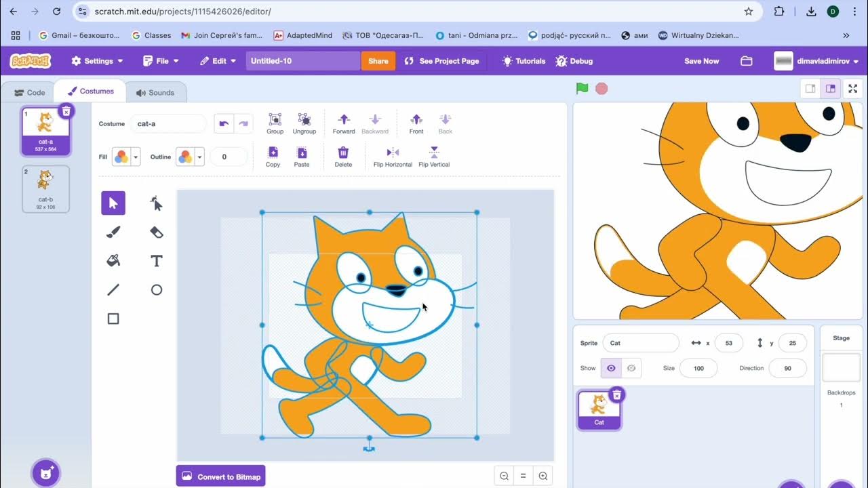Enter full screen stage mode
Image resolution: width=868 pixels, height=488 pixels.
[852, 89]
